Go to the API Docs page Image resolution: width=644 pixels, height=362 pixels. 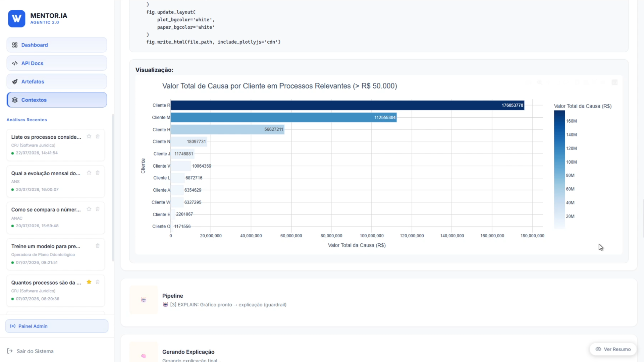(57, 63)
